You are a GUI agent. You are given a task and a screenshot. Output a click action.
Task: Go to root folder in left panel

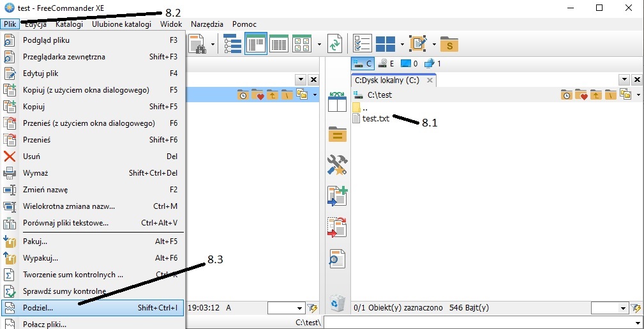pos(287,95)
